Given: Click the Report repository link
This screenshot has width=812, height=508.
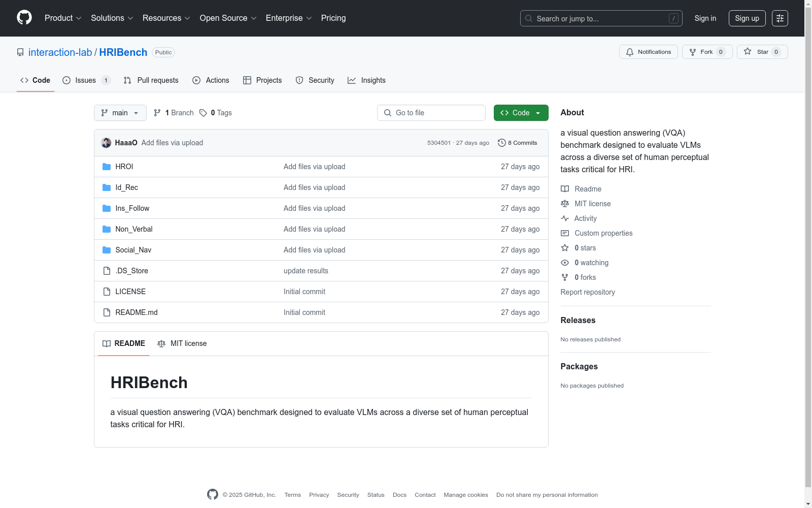Looking at the screenshot, I should tap(588, 292).
